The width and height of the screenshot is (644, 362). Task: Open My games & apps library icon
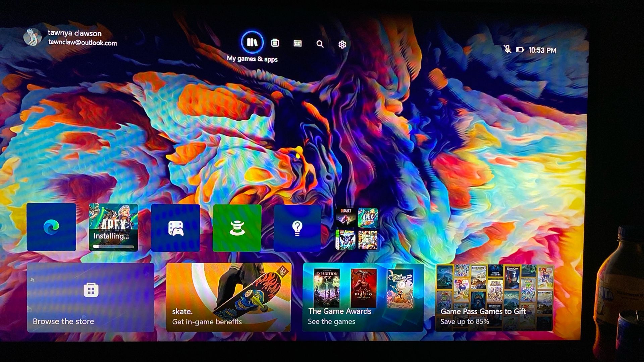click(252, 42)
